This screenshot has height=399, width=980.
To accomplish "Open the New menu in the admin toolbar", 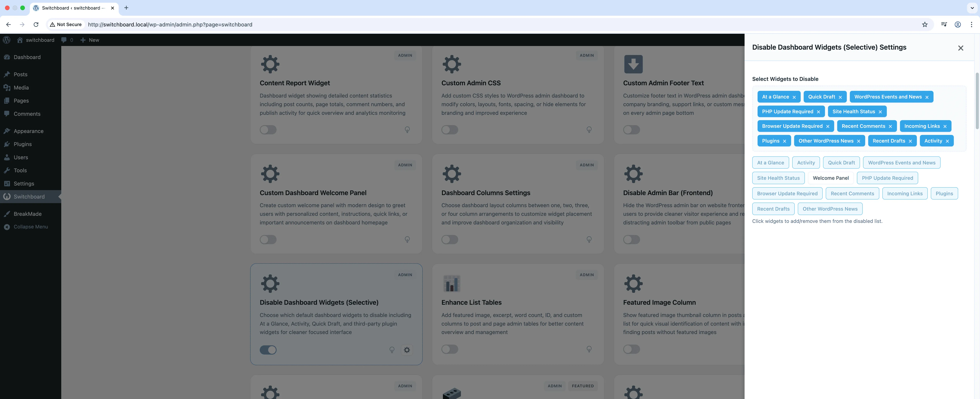I will [x=90, y=40].
